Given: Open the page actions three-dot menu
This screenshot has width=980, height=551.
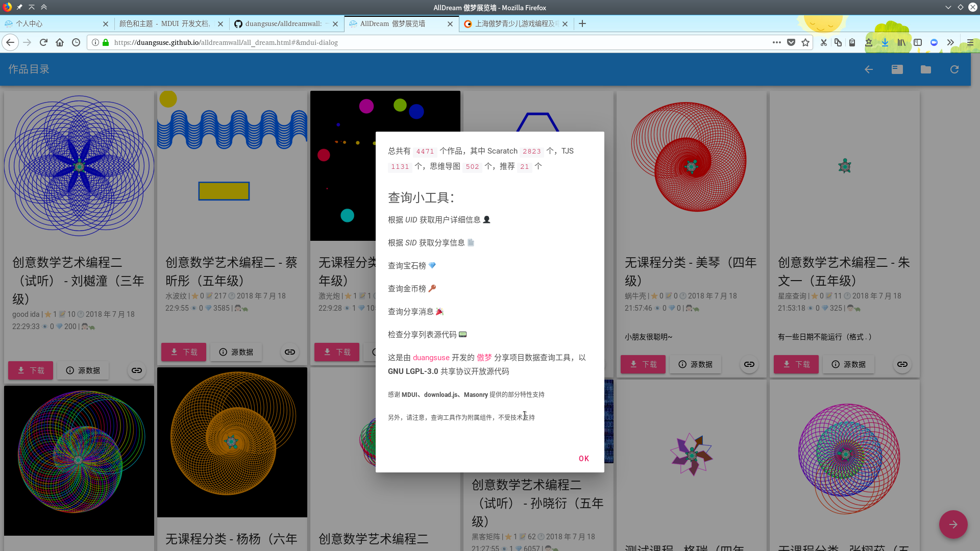Looking at the screenshot, I should pyautogui.click(x=776, y=42).
